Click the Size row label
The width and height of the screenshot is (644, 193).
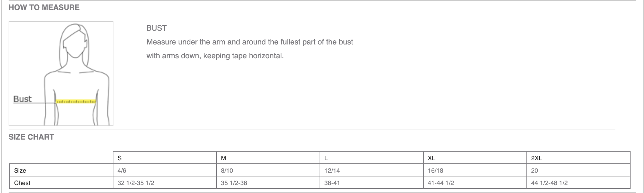(20, 171)
